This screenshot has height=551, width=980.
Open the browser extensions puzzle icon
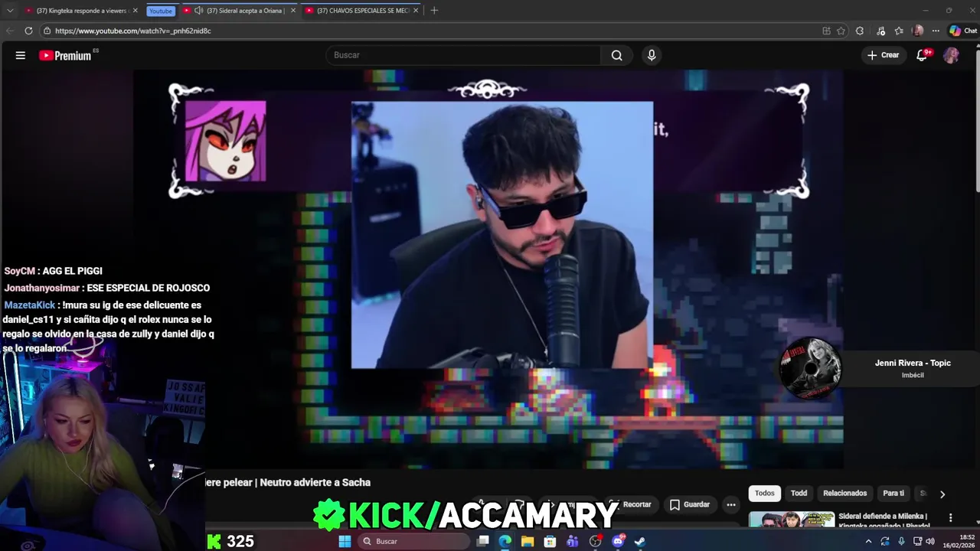pyautogui.click(x=860, y=31)
